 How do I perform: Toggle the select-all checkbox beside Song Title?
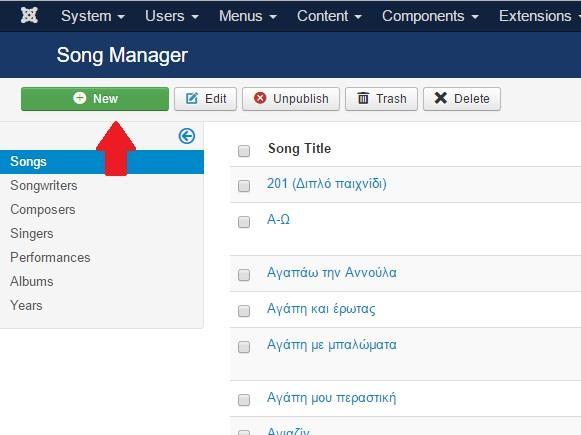[x=244, y=151]
